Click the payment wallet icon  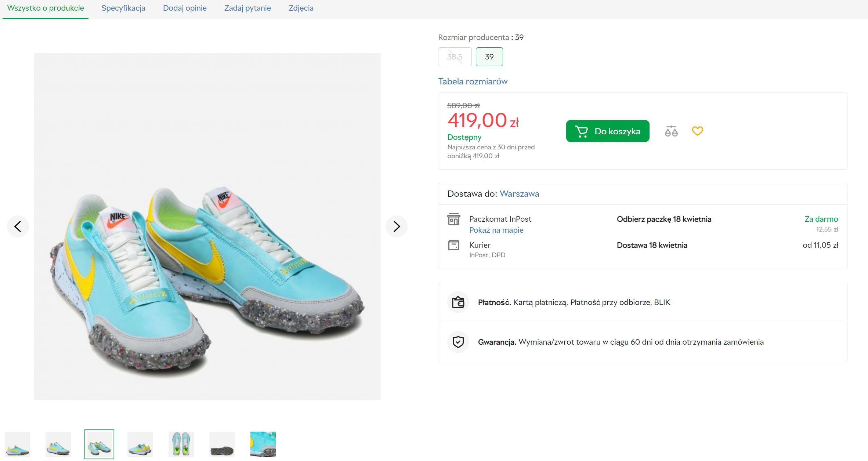458,302
